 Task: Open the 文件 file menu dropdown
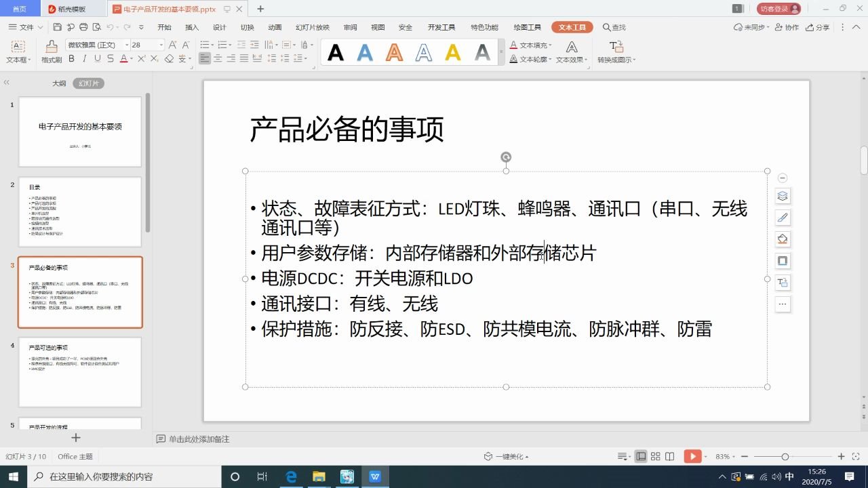point(26,27)
